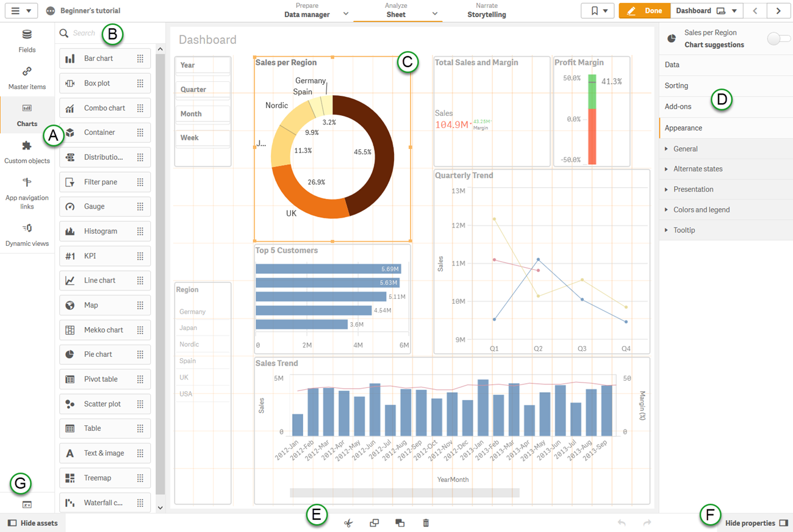Go to the previous sheet
The height and width of the screenshot is (532, 793).
pyautogui.click(x=755, y=11)
